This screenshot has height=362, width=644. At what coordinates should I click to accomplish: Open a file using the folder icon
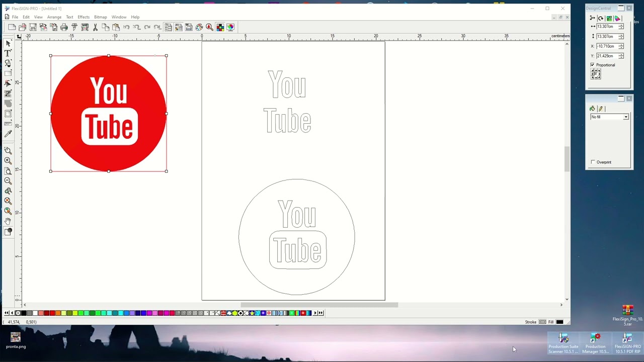click(23, 27)
